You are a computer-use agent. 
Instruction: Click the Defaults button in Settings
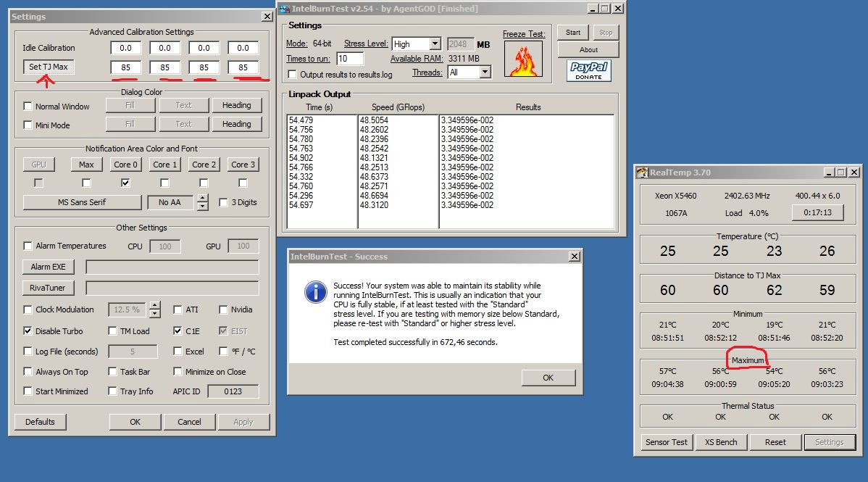pyautogui.click(x=40, y=422)
